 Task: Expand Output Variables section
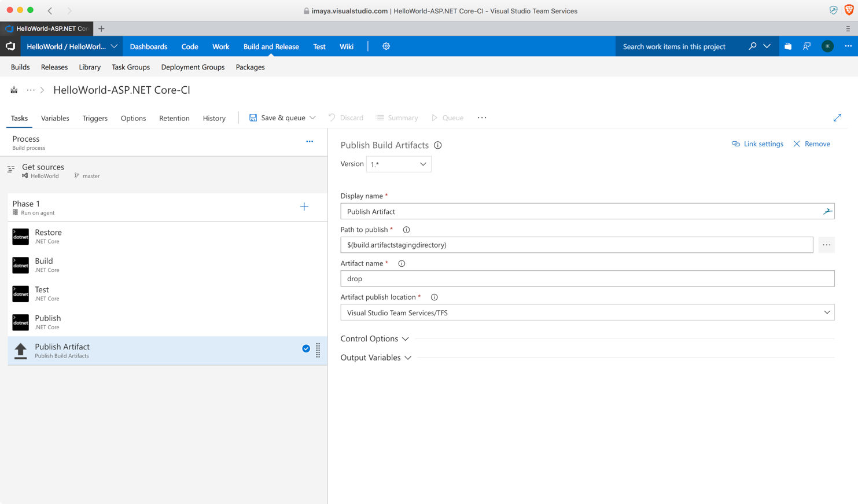376,358
